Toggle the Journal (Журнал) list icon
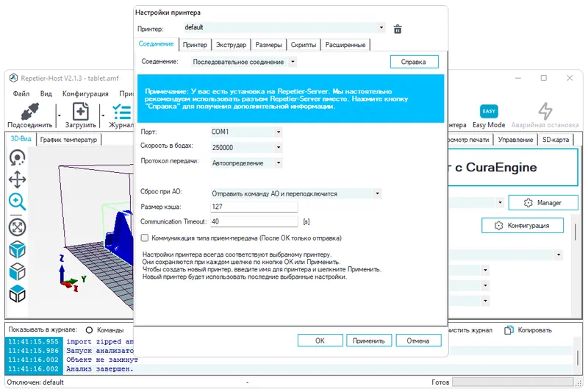Image resolution: width=588 pixels, height=392 pixels. pyautogui.click(x=122, y=112)
